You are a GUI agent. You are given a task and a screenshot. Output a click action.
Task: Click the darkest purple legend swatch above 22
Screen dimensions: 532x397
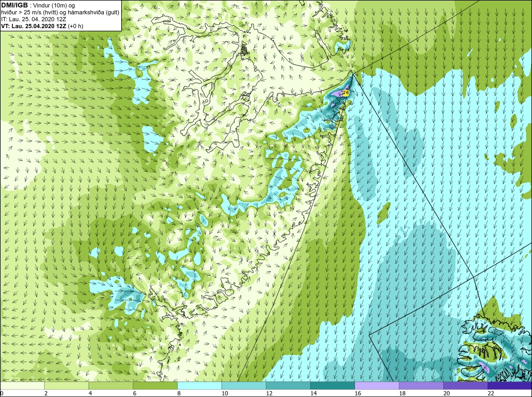510,385
